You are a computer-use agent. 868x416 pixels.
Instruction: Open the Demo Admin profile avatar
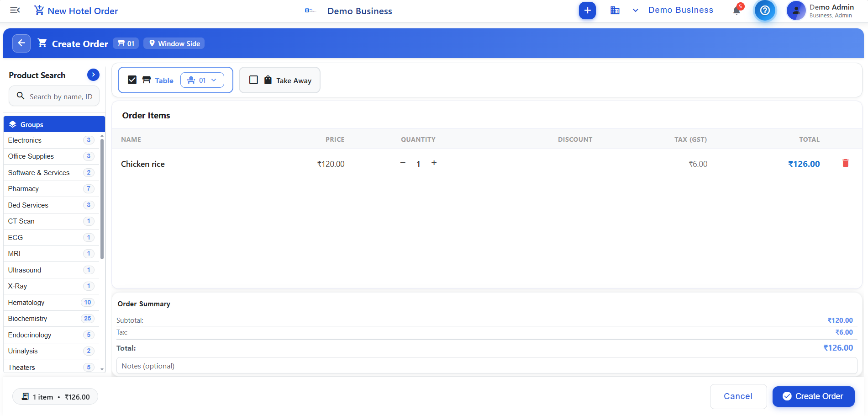(796, 11)
